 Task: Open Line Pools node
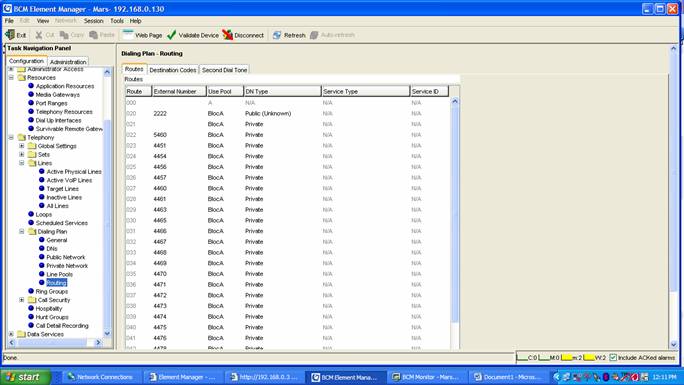(x=60, y=274)
